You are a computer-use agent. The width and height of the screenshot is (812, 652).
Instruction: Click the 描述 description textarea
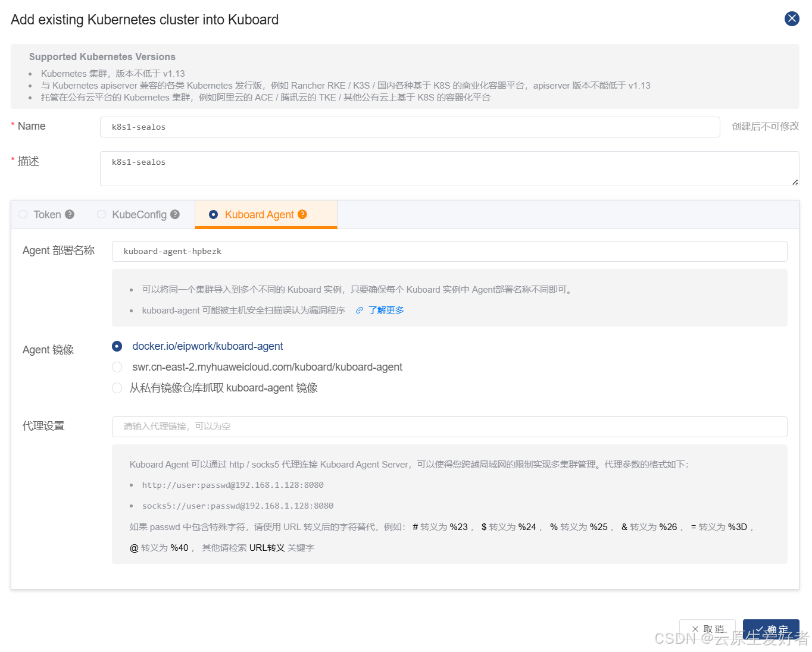click(x=449, y=168)
